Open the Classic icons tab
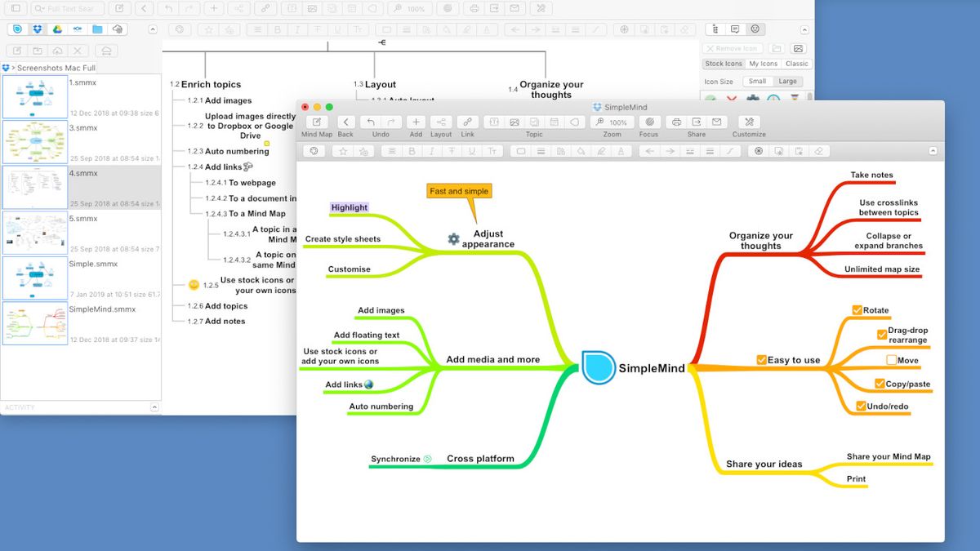Image resolution: width=980 pixels, height=551 pixels. [796, 63]
